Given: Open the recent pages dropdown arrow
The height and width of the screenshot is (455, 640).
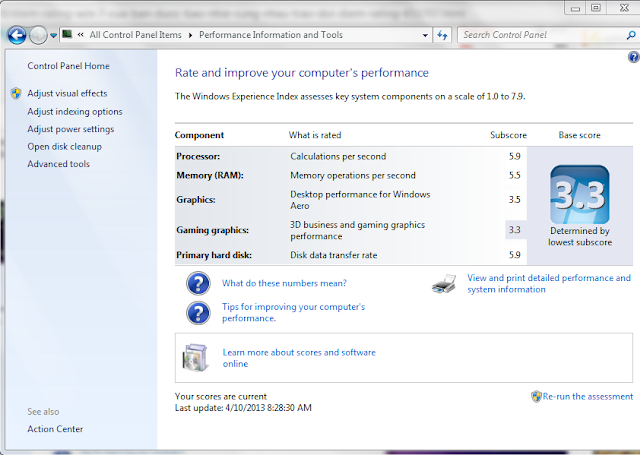Looking at the screenshot, I should click(x=53, y=36).
